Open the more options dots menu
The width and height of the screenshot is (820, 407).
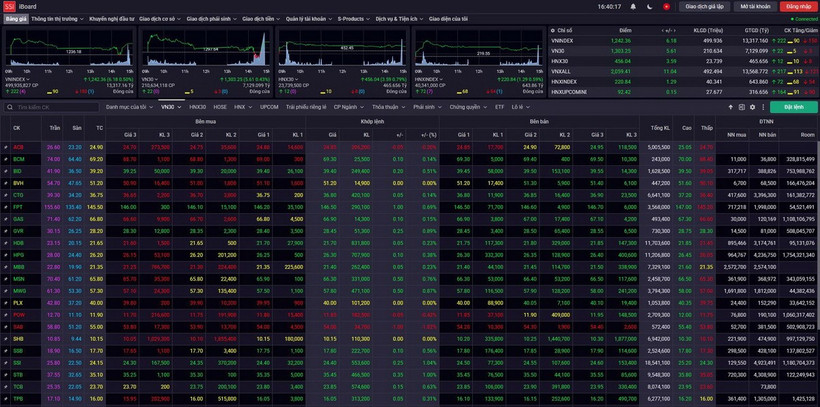coord(762,107)
